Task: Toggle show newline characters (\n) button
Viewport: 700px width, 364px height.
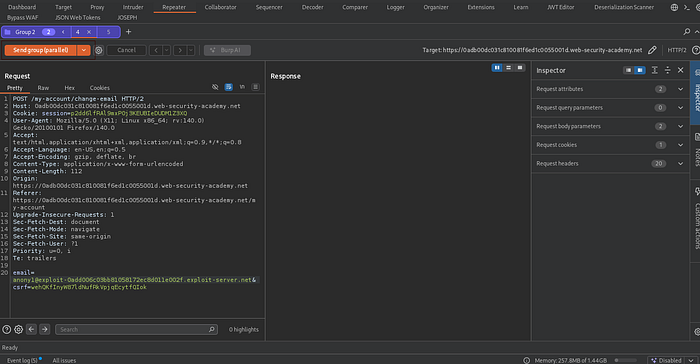Action: click(x=242, y=87)
